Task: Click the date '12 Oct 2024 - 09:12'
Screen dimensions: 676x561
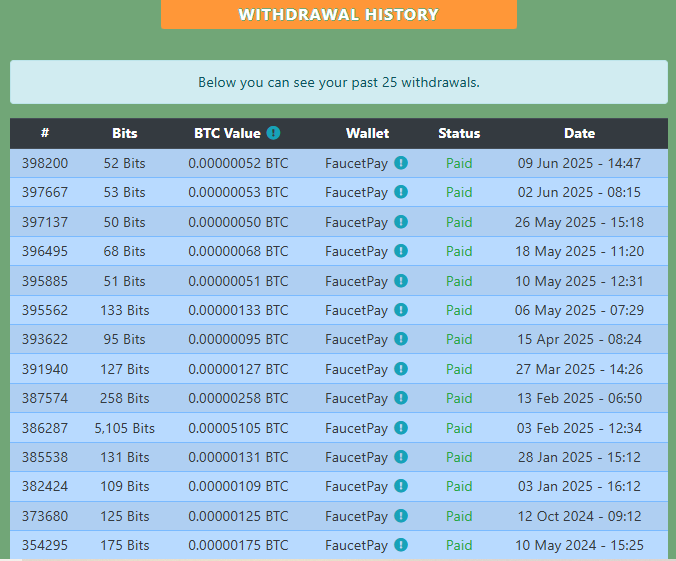Action: click(x=579, y=516)
